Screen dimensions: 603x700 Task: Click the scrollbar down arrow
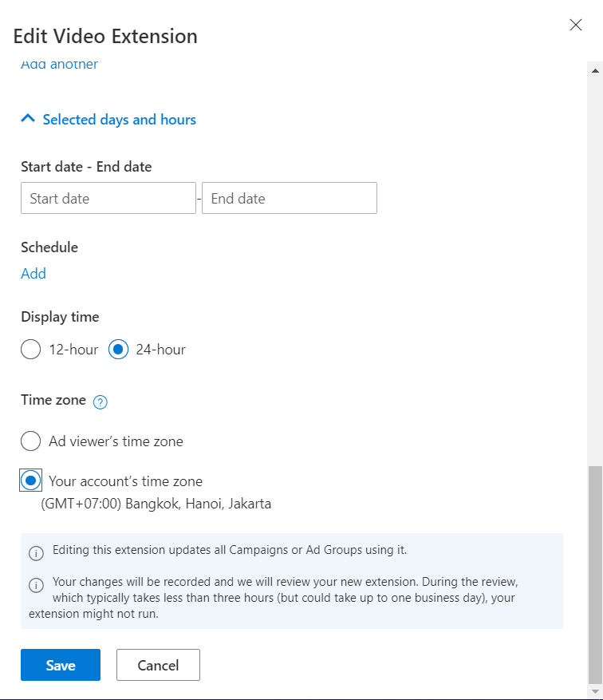[595, 689]
